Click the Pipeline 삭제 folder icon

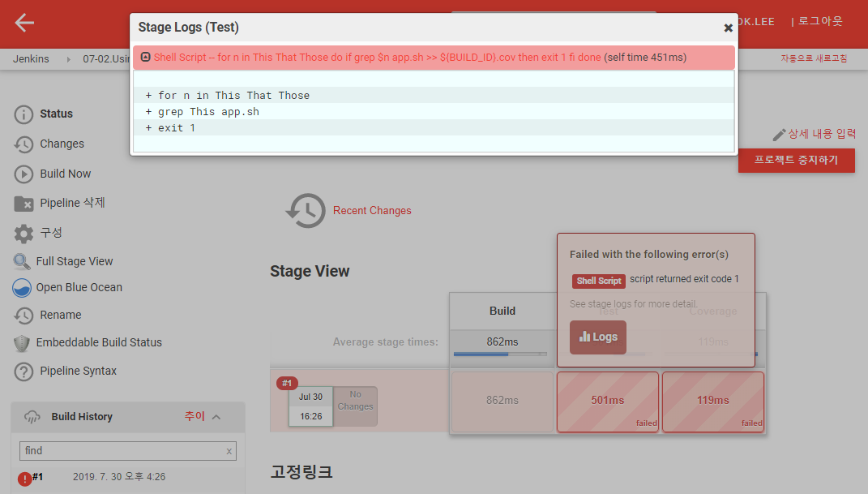(x=24, y=204)
